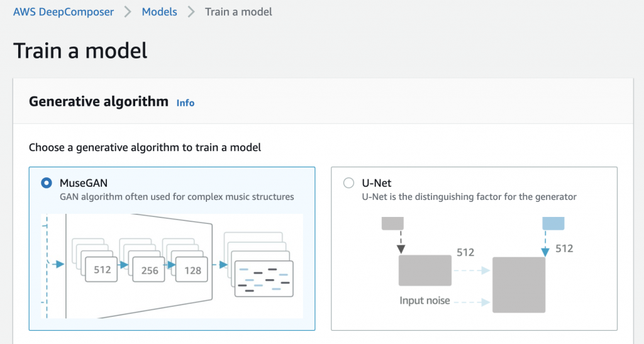Click the Train a model breadcrumb item

[x=238, y=12]
